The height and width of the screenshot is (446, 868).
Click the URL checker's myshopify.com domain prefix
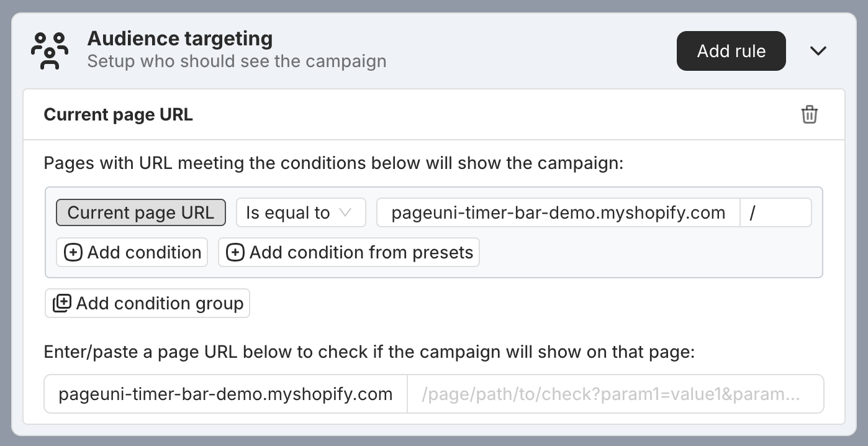tap(225, 394)
